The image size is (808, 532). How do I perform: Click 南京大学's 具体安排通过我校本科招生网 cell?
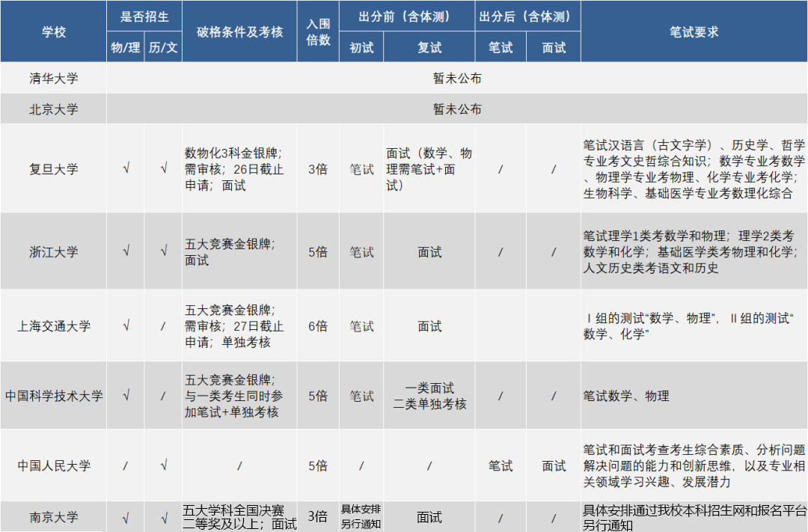[x=694, y=517]
